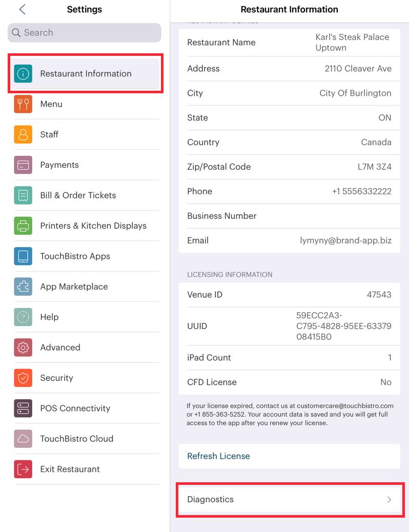409x532 pixels.
Task: Click the settings Search bar
Action: point(85,33)
